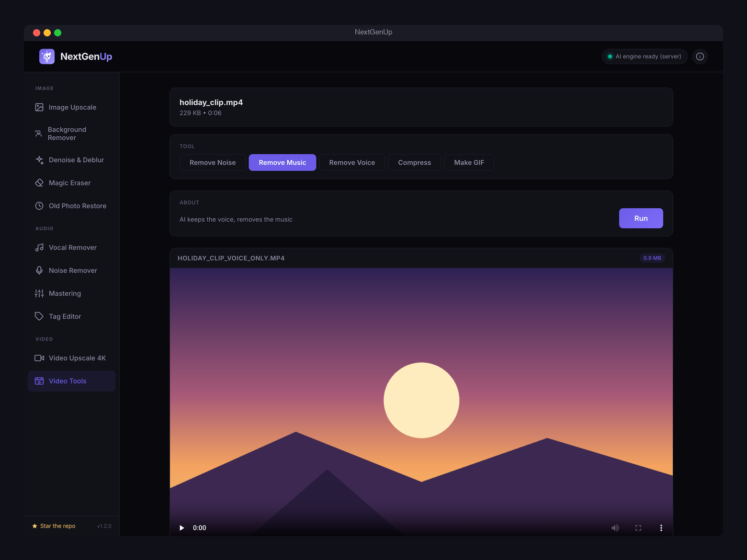Click the v1.2.0 version label

point(104,526)
